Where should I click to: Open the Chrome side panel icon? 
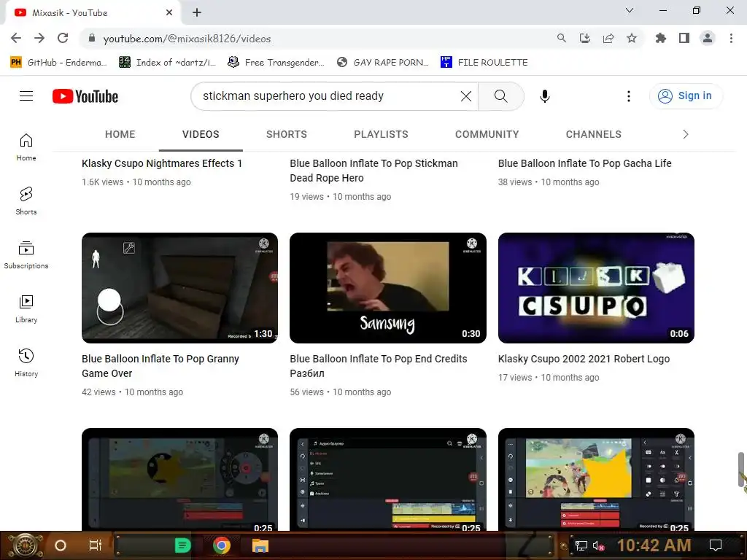click(684, 38)
